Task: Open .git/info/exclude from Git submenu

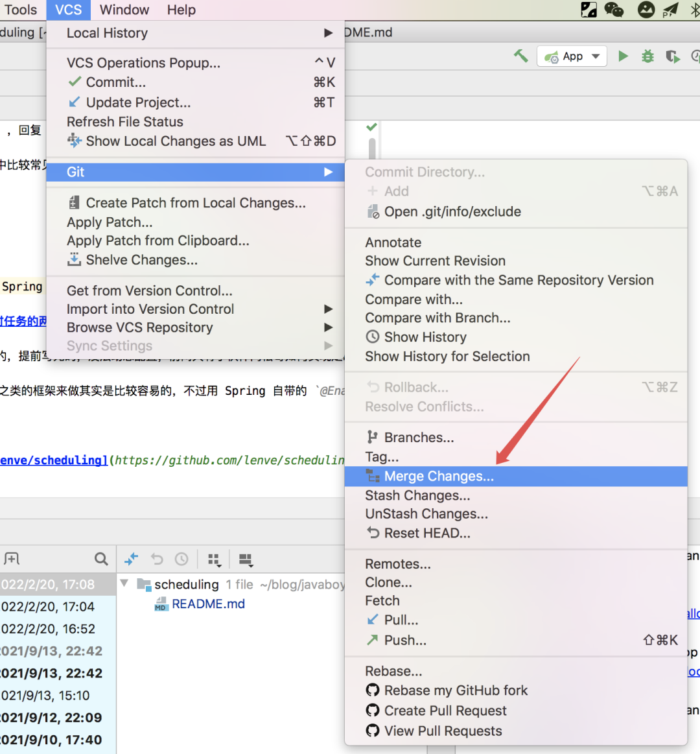Action: (516, 211)
